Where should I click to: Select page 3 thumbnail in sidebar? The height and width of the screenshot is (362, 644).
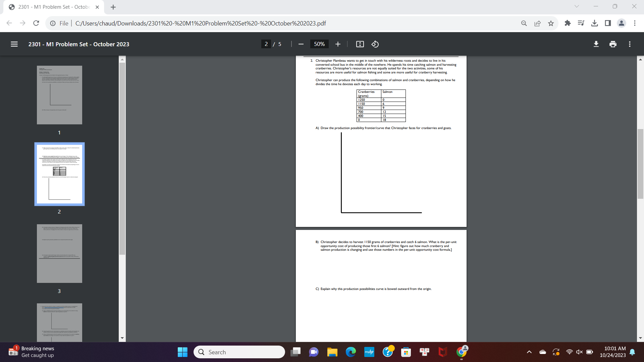[59, 253]
